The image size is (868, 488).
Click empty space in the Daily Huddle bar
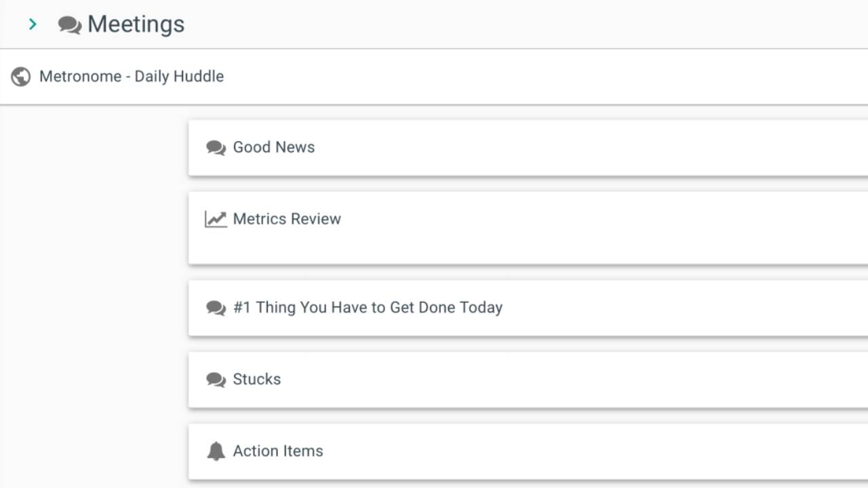click(542, 77)
